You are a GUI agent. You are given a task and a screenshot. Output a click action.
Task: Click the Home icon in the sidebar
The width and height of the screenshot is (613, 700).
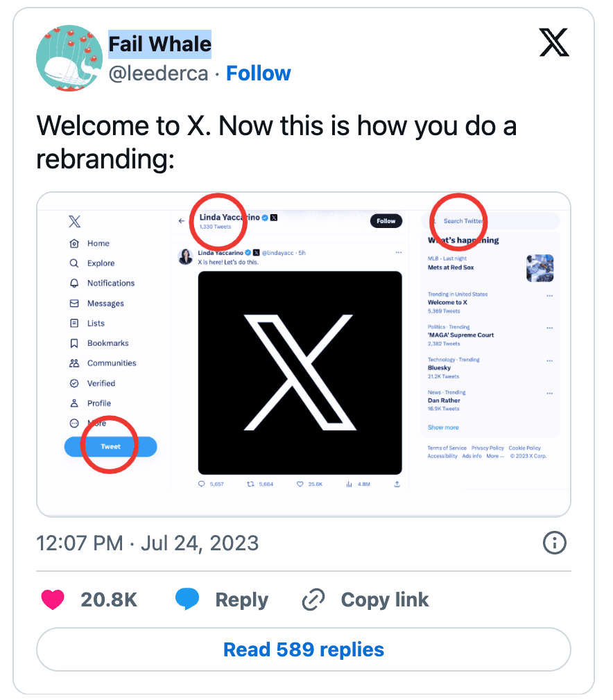click(x=73, y=244)
